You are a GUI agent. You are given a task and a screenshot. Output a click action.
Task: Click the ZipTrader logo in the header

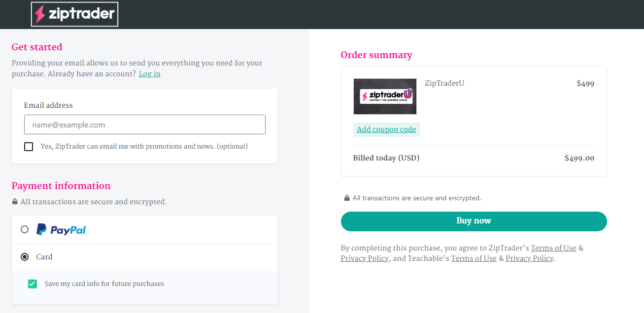click(x=75, y=14)
